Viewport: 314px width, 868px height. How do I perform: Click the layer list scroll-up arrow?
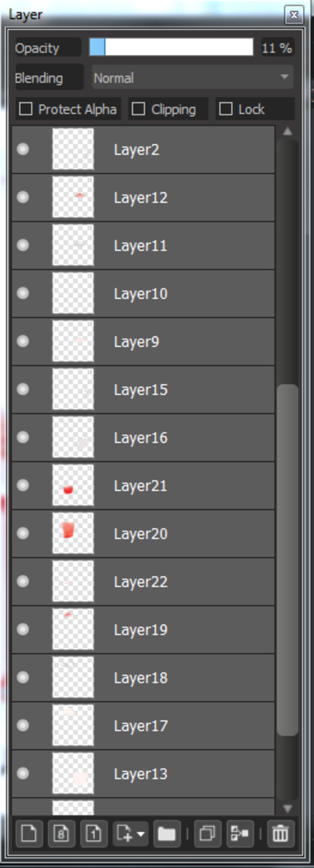point(287,131)
